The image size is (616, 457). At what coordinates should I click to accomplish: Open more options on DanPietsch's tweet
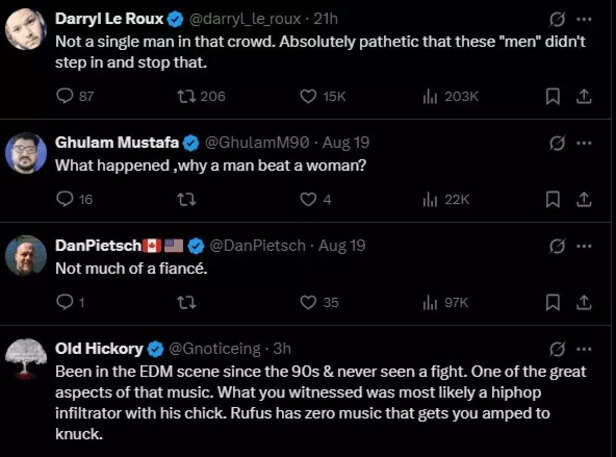tap(585, 246)
